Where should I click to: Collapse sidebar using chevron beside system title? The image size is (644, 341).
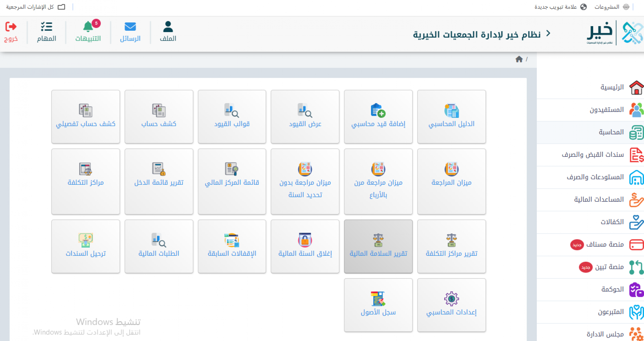[548, 34]
